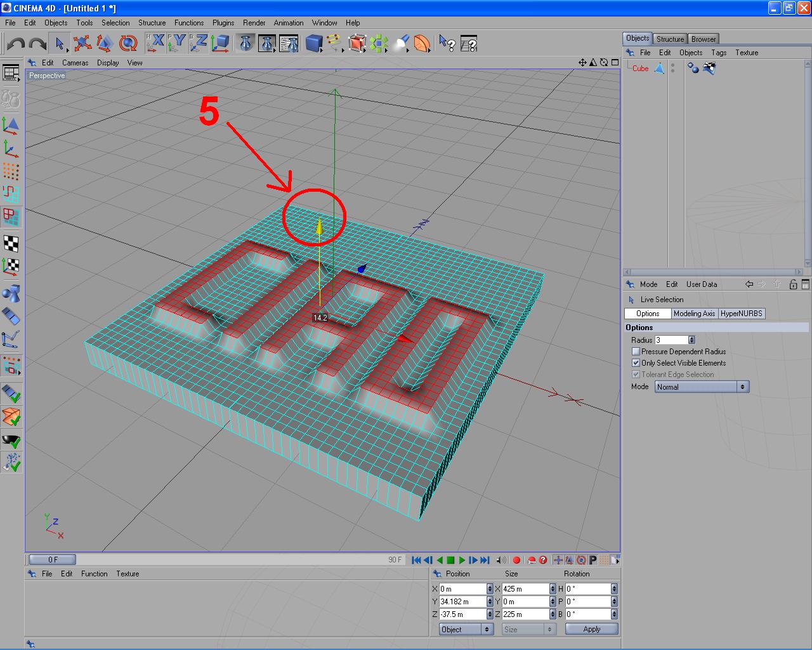Click the Undo arrow icon
Viewport: 812px width, 650px height.
16,43
